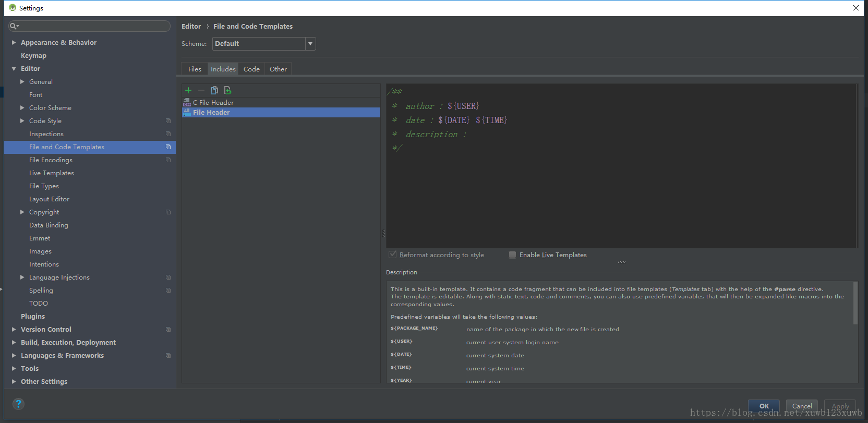This screenshot has height=423, width=868.
Task: Switch to the Code tab
Action: point(251,69)
